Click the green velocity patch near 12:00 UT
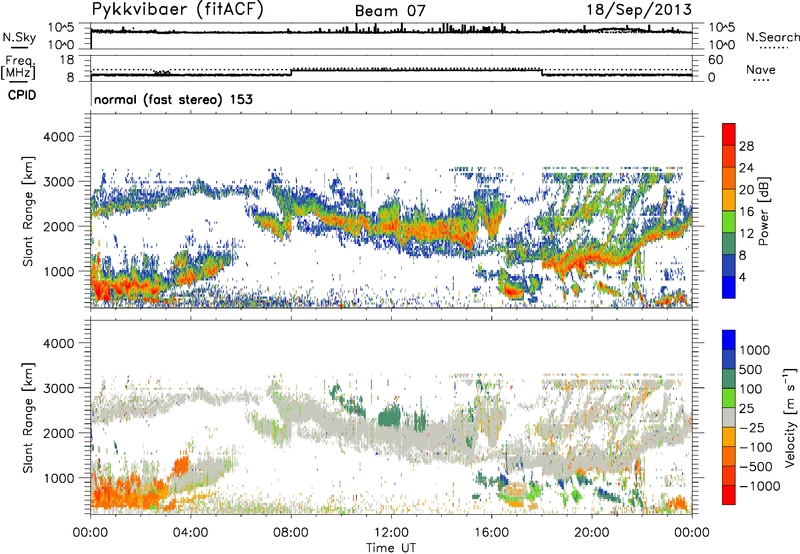This screenshot has height=554, width=800. pyautogui.click(x=391, y=414)
